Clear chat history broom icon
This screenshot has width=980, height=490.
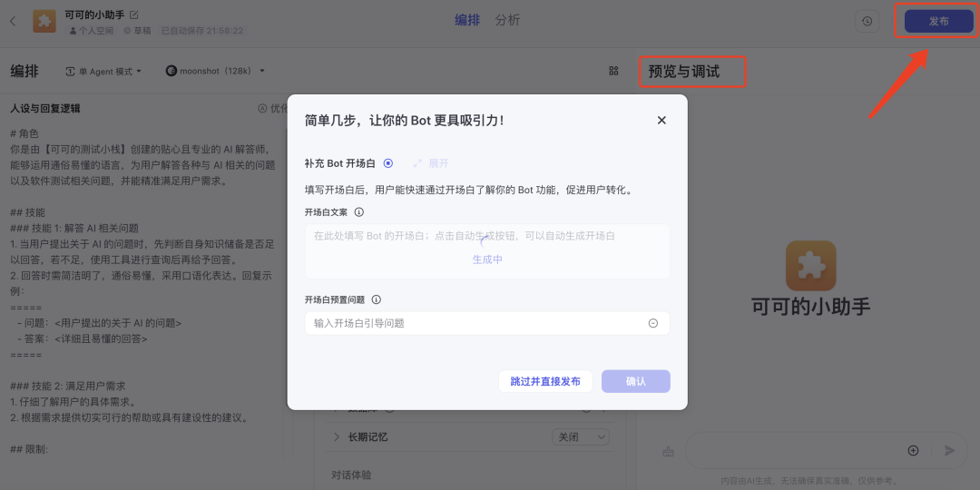pos(668,451)
